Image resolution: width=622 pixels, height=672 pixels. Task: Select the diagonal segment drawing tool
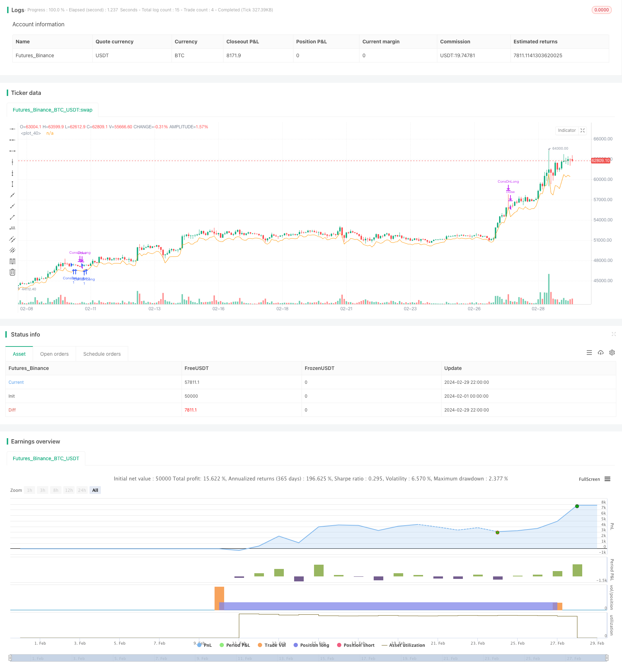tap(12, 217)
